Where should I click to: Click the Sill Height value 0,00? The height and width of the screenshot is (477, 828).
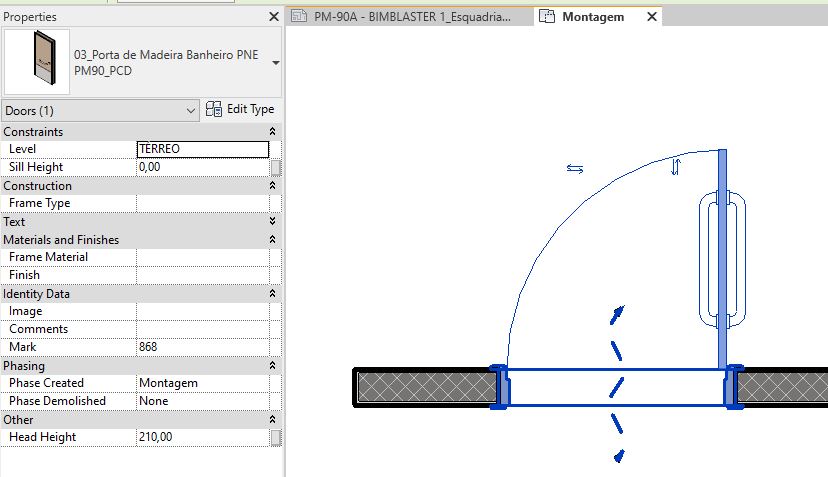[x=203, y=167]
